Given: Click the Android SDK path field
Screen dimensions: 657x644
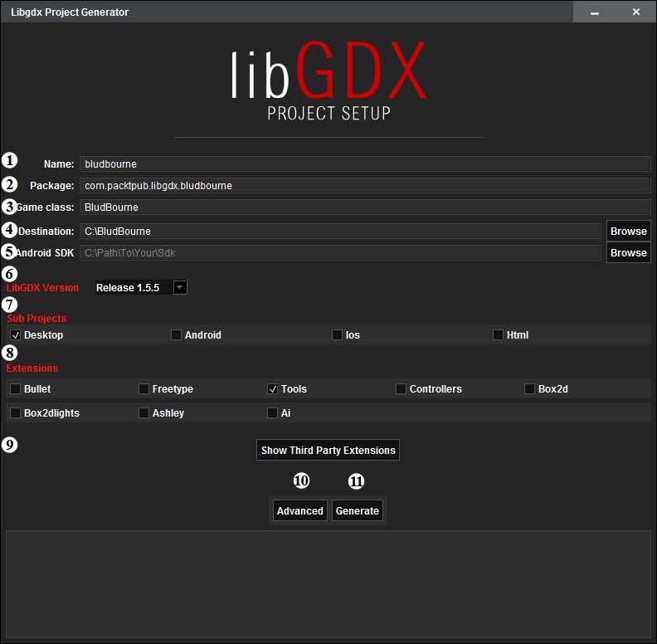Looking at the screenshot, I should click(x=340, y=253).
